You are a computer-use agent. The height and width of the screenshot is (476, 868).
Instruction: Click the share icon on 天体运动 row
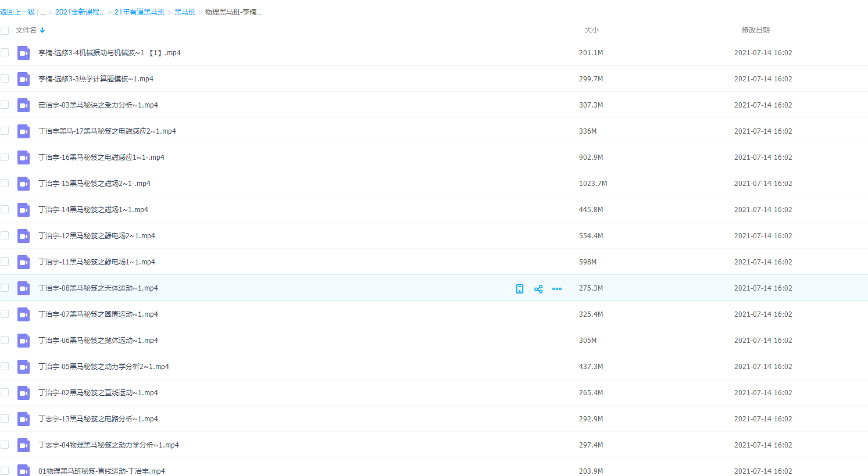coord(538,289)
